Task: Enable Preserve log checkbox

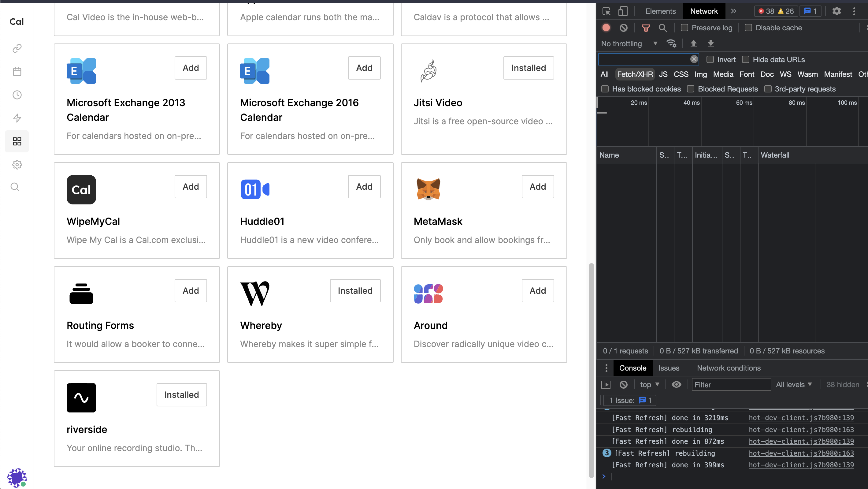Action: pyautogui.click(x=684, y=28)
